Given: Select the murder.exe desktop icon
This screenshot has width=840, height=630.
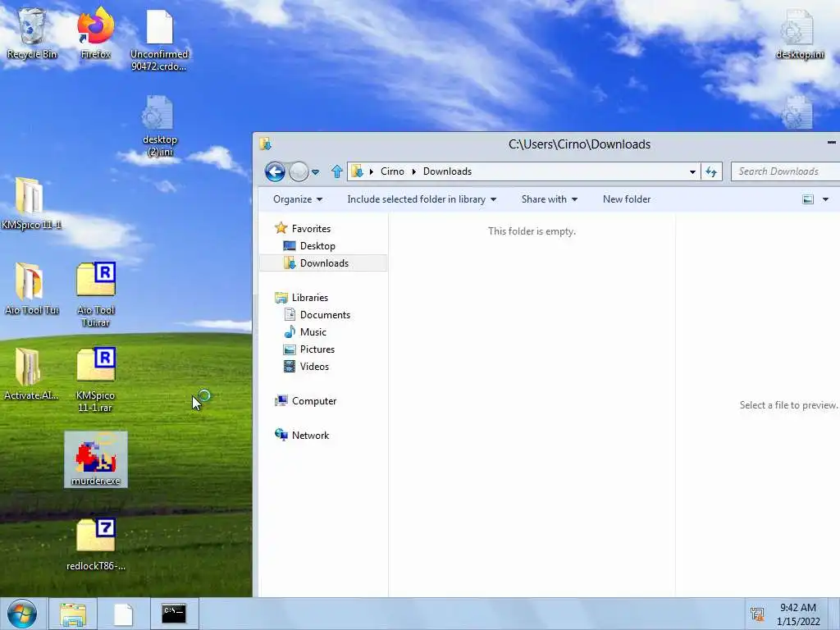Looking at the screenshot, I should click(96, 459).
